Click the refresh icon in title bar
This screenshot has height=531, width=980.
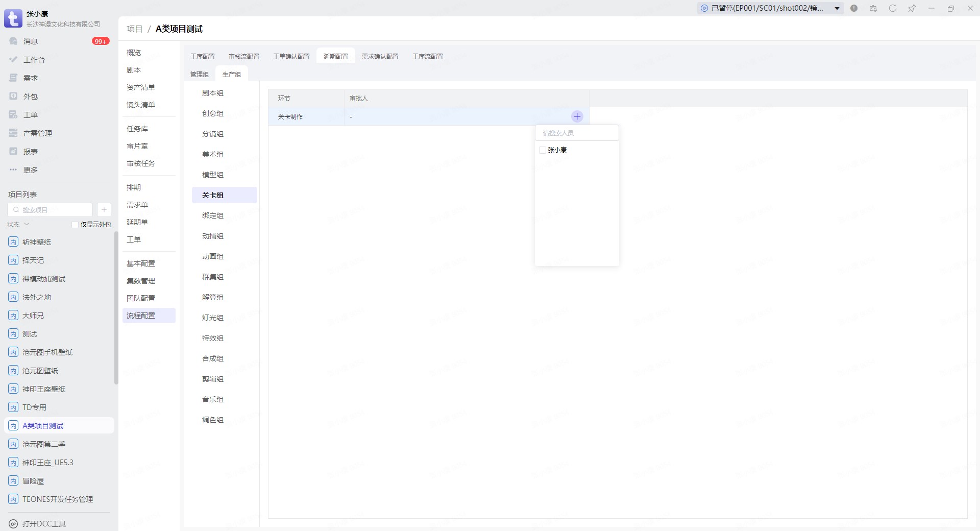pyautogui.click(x=892, y=8)
